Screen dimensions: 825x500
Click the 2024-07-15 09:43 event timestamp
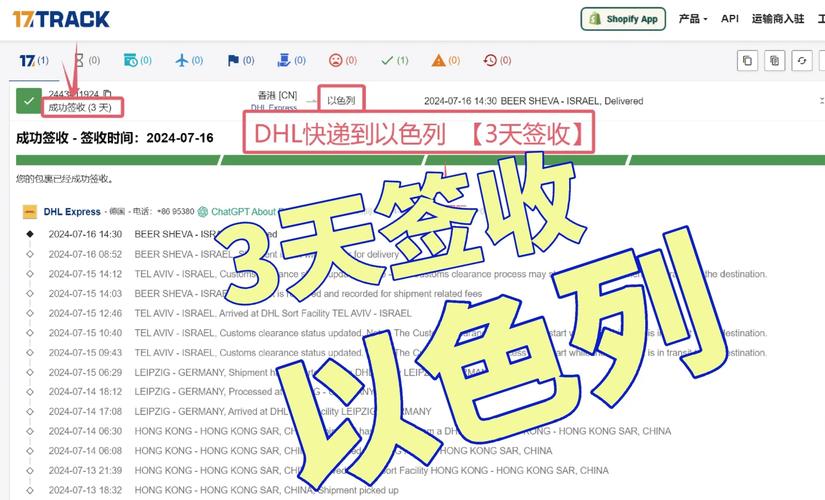click(x=85, y=353)
